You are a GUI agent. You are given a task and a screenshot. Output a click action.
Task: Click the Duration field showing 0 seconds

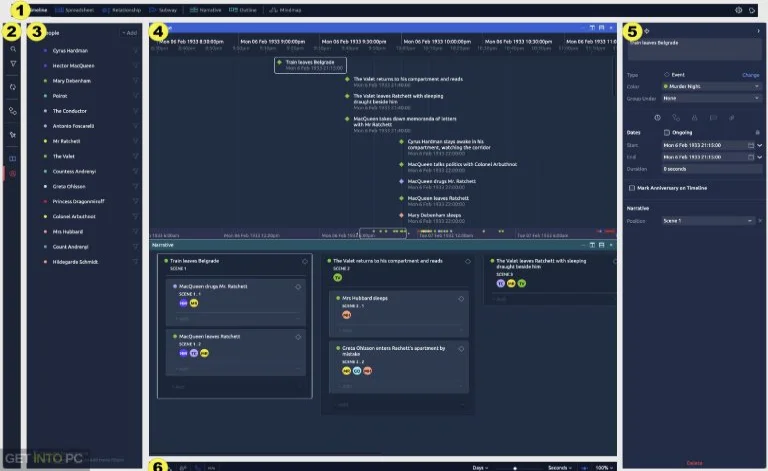[x=711, y=169]
